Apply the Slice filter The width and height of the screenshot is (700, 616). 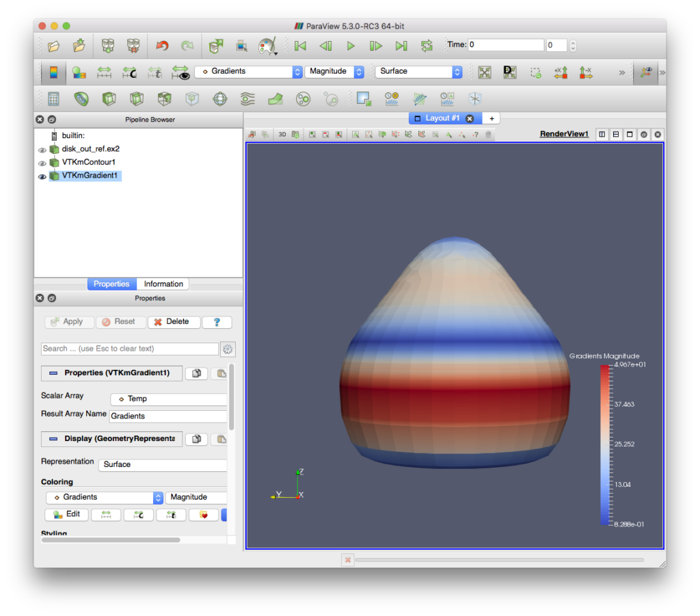tap(137, 98)
